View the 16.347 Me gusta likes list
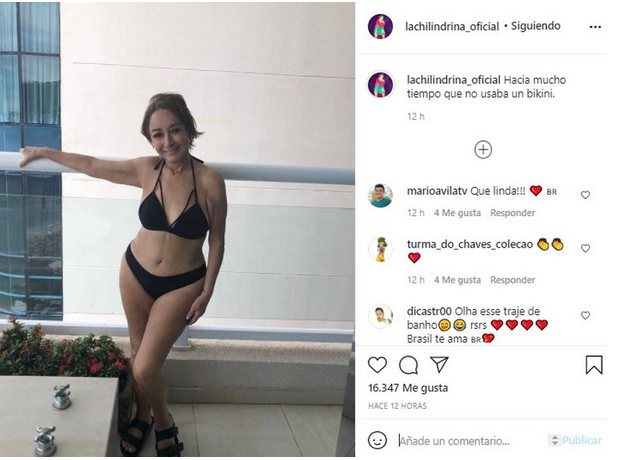The image size is (618, 460). tap(408, 388)
